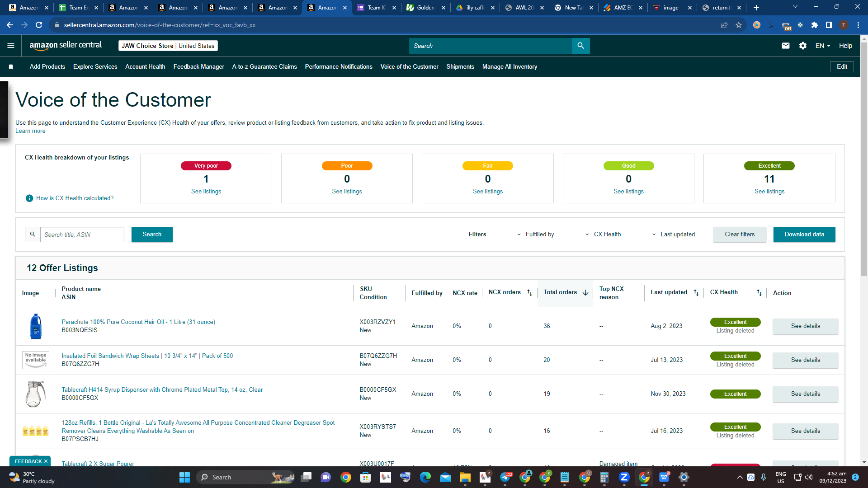The width and height of the screenshot is (868, 488).
Task: See listings under Excellent
Action: (769, 192)
